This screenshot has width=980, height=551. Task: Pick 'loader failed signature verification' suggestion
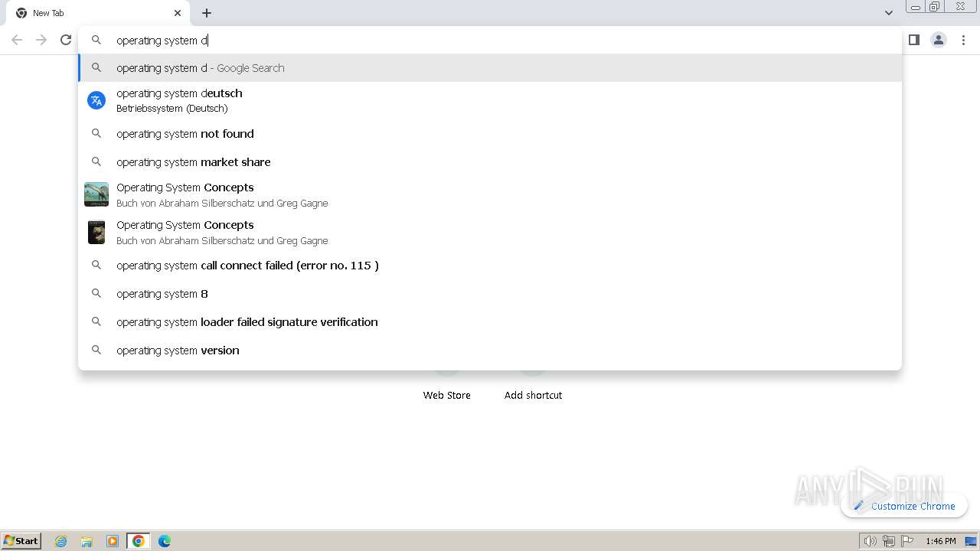(x=490, y=321)
